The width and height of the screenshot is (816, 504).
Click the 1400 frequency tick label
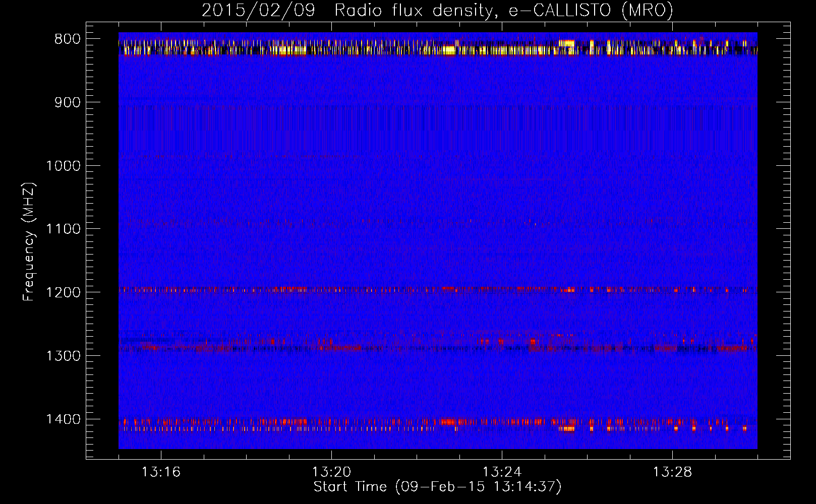pyautogui.click(x=63, y=419)
